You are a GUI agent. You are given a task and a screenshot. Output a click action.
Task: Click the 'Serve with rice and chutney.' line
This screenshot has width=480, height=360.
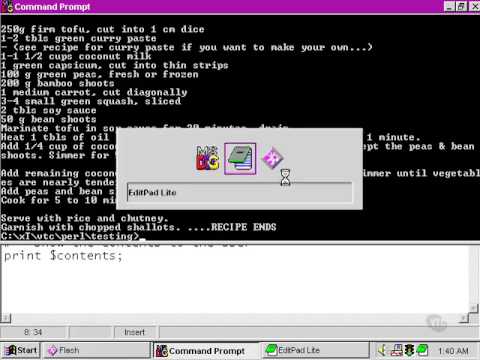point(85,218)
